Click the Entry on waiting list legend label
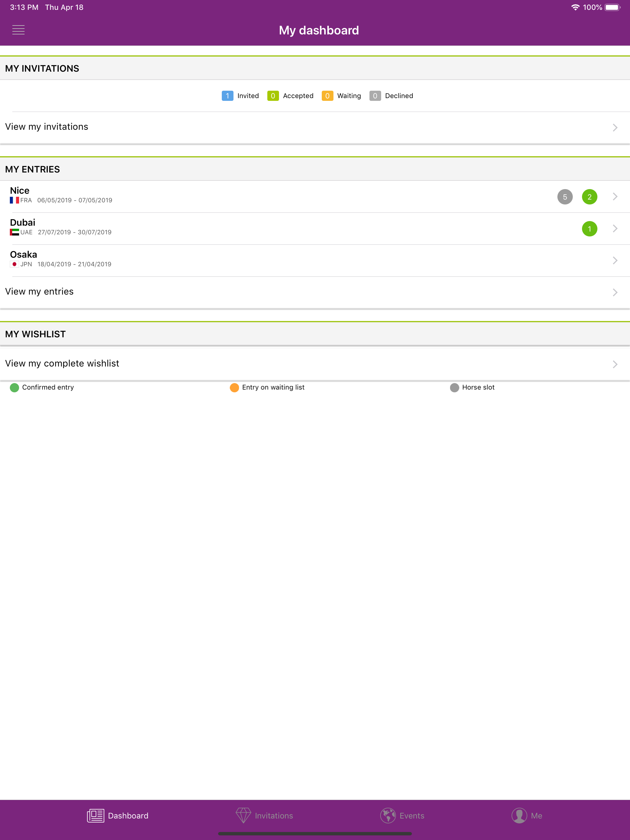Image resolution: width=630 pixels, height=840 pixels. tap(273, 387)
